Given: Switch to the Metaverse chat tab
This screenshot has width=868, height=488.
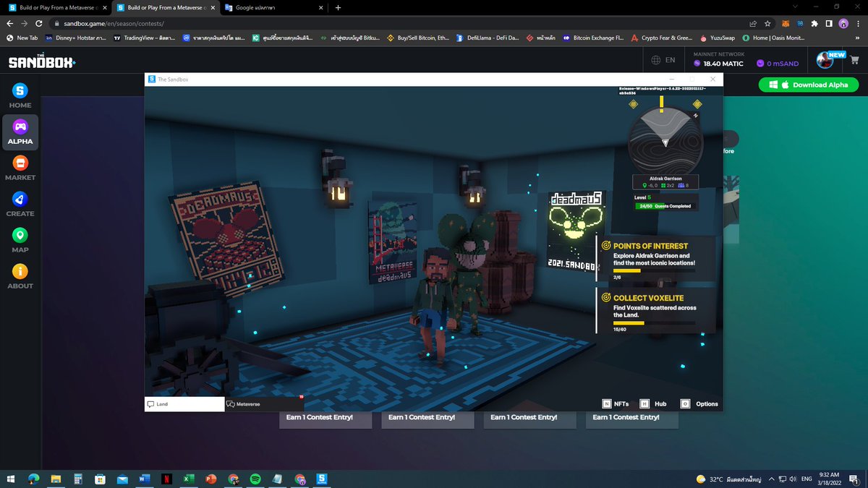Looking at the screenshot, I should coord(264,404).
